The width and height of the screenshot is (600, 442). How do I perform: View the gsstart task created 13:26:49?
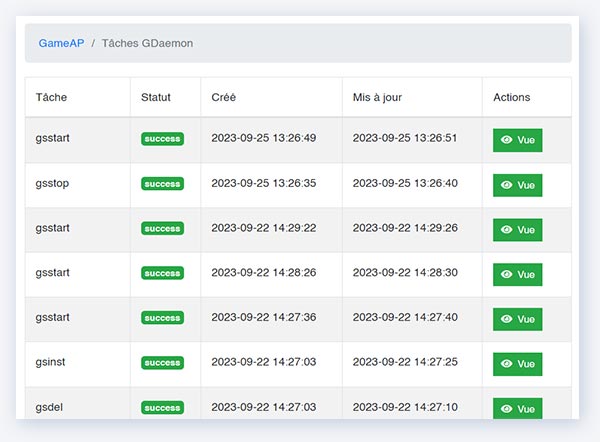517,140
